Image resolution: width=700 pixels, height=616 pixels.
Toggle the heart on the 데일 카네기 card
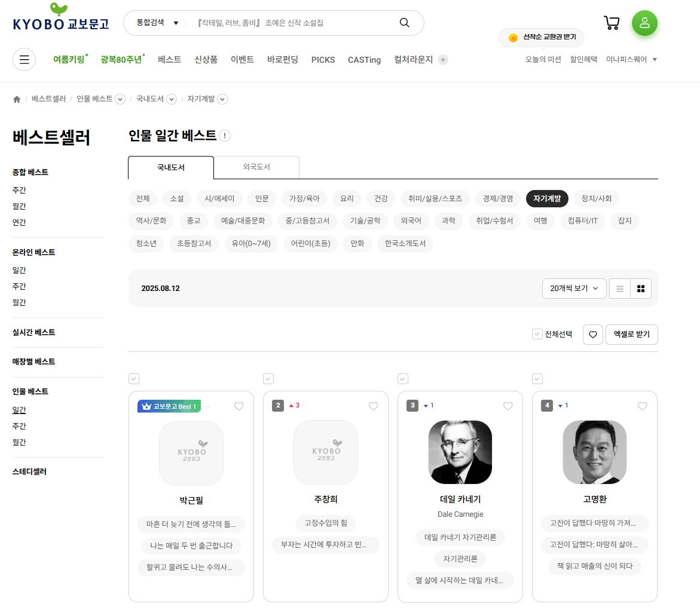[x=508, y=406]
